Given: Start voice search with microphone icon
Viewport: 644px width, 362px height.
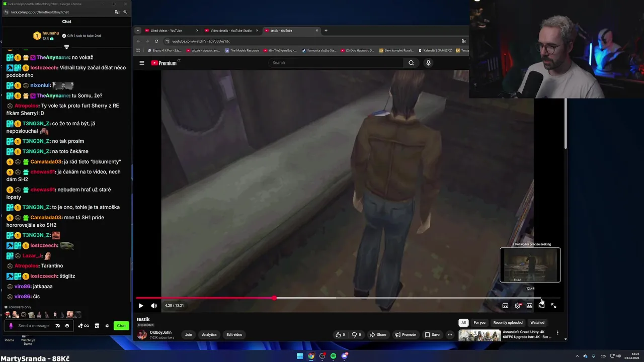Looking at the screenshot, I should [x=428, y=63].
